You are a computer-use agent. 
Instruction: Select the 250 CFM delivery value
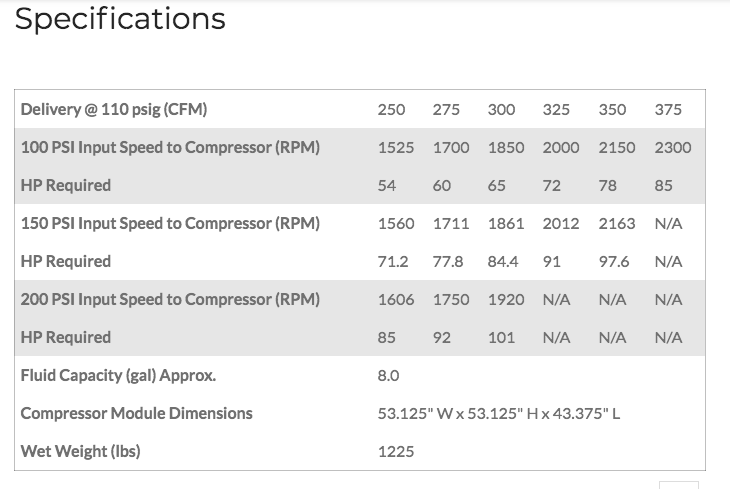click(x=391, y=110)
